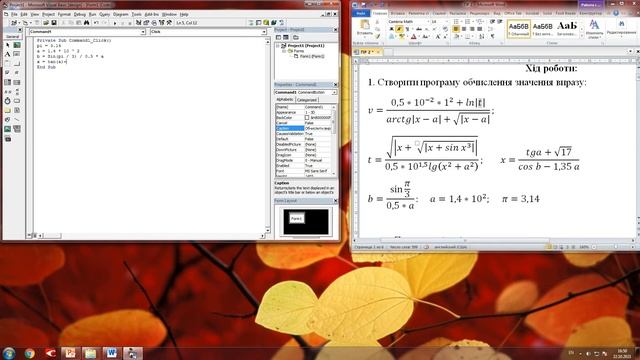Select the PictureBox control in the toolbox
This screenshot has width=640, height=360.
click(17, 45)
